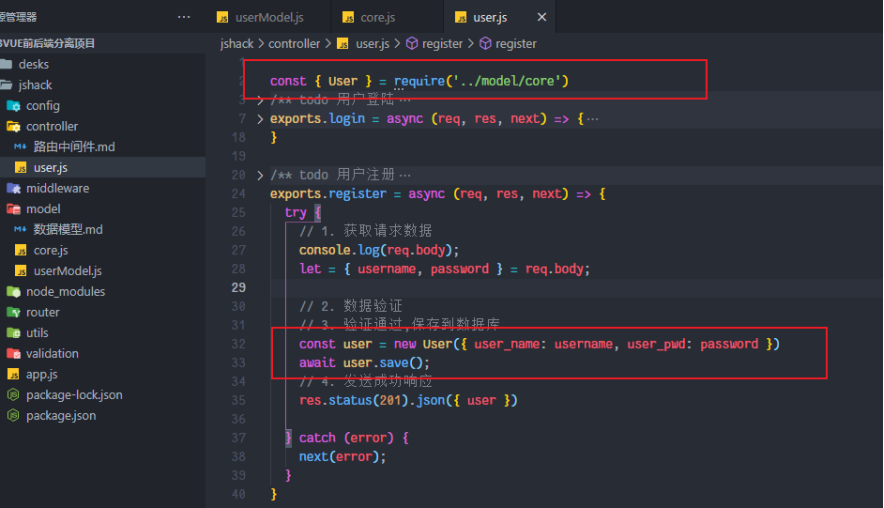Expand the folded 用户登陆 todo comment

click(x=260, y=100)
